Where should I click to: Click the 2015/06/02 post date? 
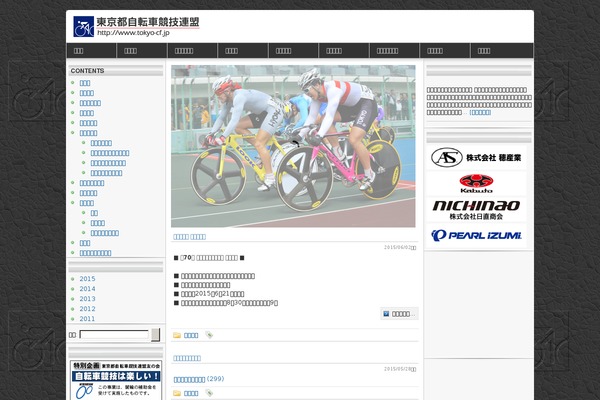point(400,248)
